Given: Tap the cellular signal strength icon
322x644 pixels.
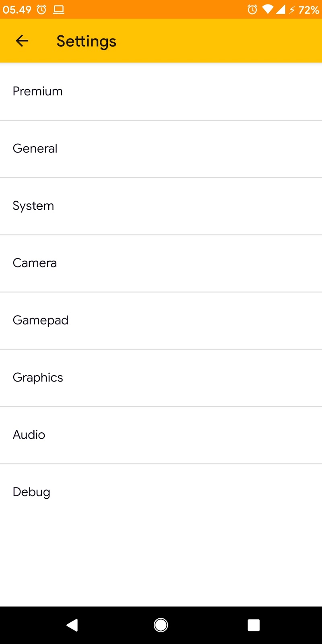Looking at the screenshot, I should coord(281,9).
